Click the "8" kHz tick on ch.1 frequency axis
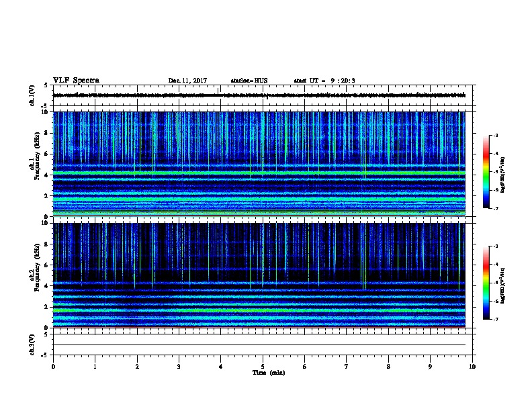The height and width of the screenshot is (411, 532). pyautogui.click(x=46, y=133)
